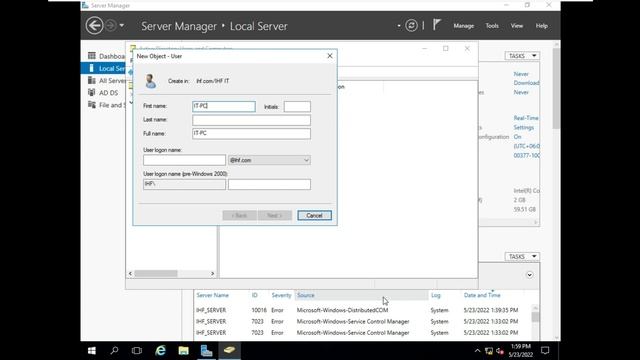Click the forward navigation arrow in Server Manager

pos(111,26)
